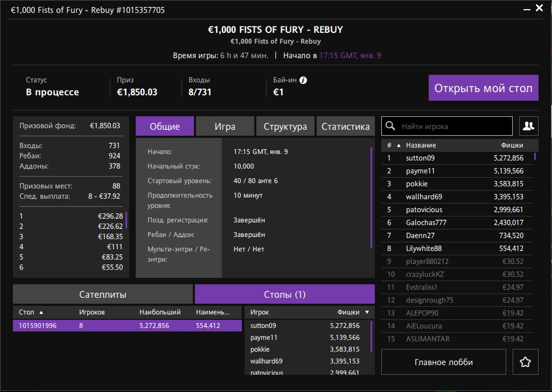Click Ребаи count 924

(x=114, y=156)
